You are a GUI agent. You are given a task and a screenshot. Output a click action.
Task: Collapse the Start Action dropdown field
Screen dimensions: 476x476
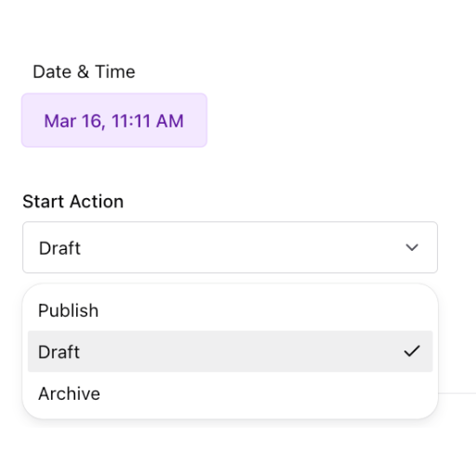(230, 247)
